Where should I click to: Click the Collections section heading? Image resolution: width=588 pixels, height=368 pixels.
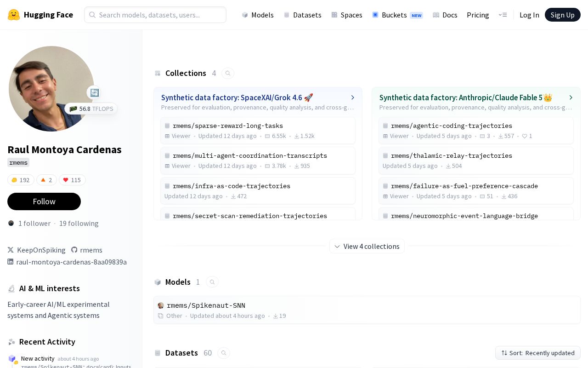tap(186, 73)
